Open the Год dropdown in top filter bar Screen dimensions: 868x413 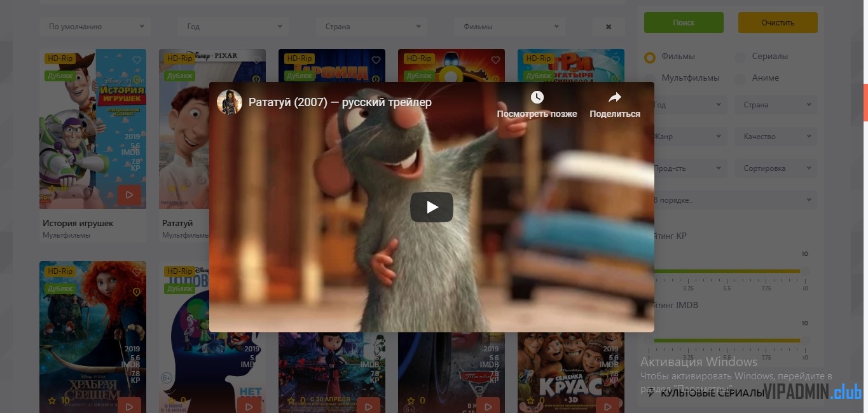[x=233, y=27]
